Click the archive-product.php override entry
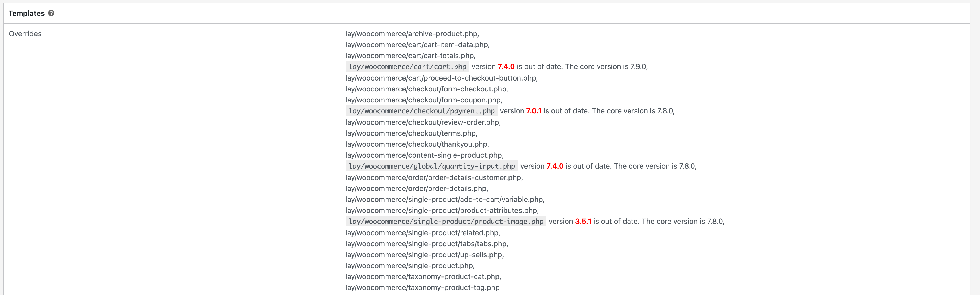 (412, 34)
